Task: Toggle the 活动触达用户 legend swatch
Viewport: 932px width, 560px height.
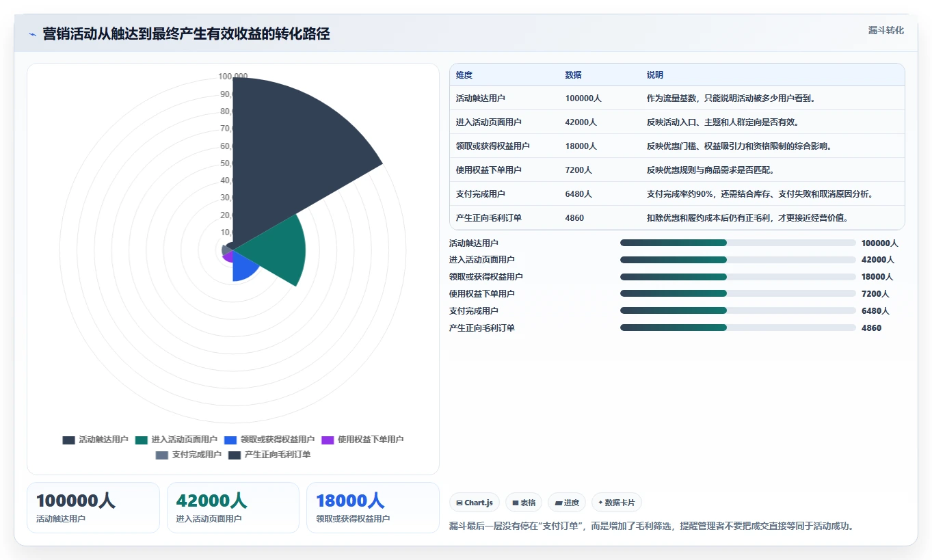Action: click(x=68, y=440)
